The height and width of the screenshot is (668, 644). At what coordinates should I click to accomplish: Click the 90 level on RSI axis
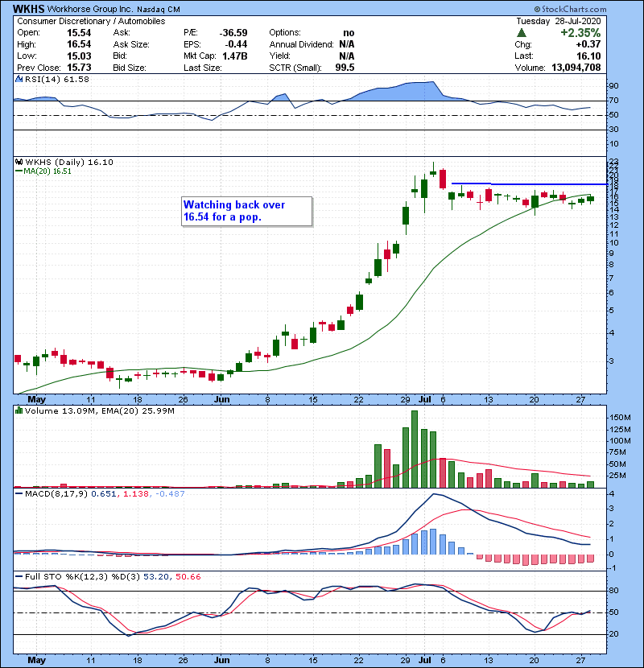pos(614,85)
